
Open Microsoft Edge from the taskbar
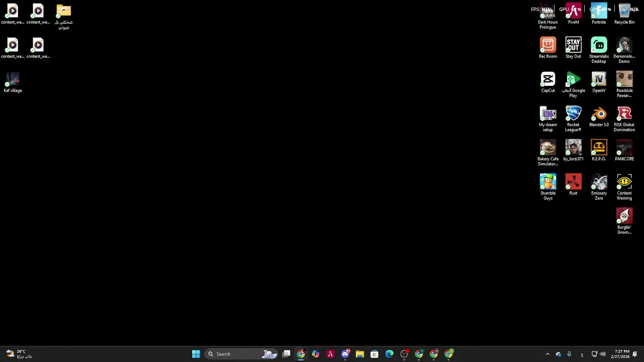[x=389, y=354]
